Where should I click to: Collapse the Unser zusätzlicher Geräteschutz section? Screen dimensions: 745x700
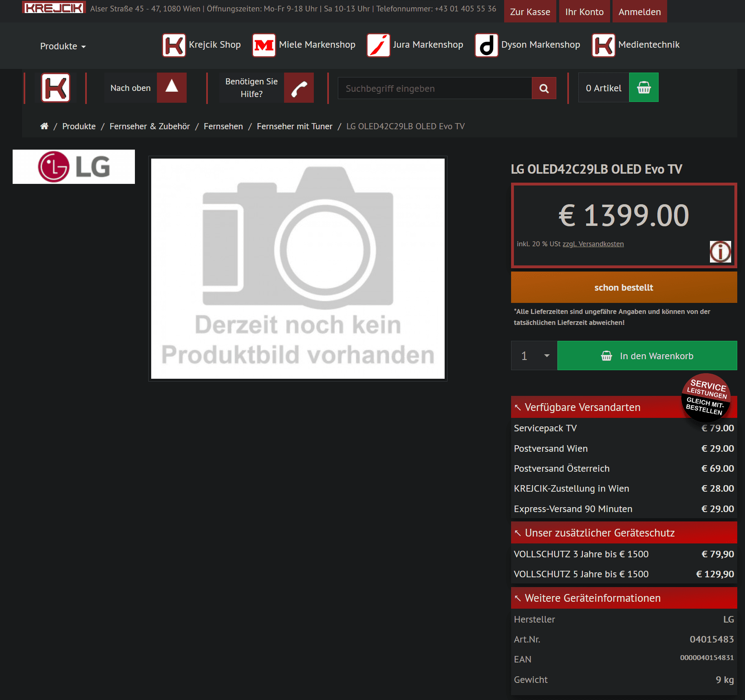(624, 533)
